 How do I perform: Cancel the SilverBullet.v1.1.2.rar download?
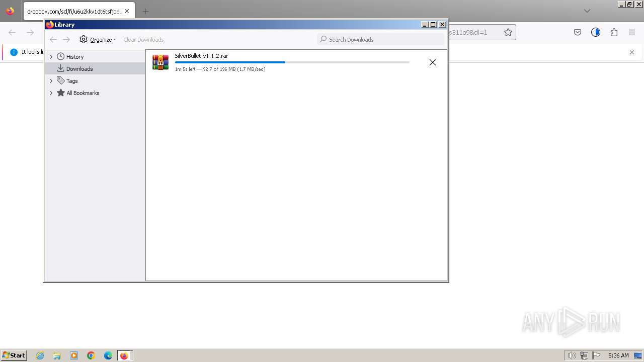pyautogui.click(x=432, y=62)
